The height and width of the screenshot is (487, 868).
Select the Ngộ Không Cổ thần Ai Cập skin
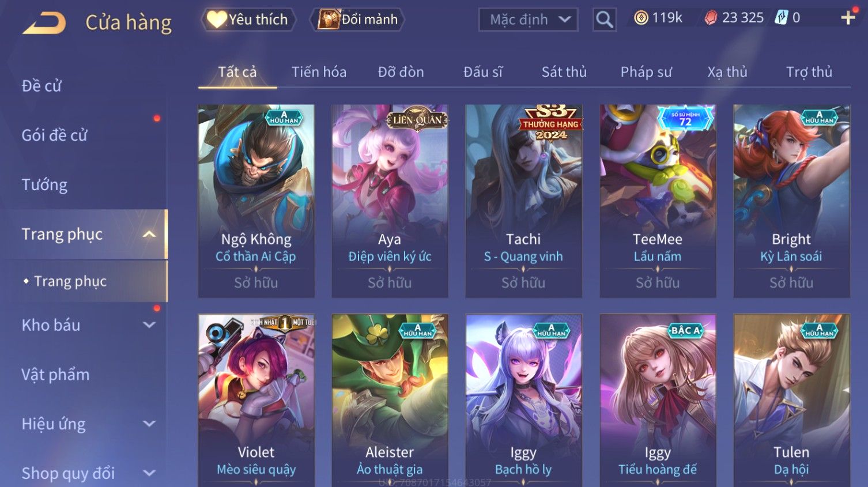pyautogui.click(x=256, y=201)
